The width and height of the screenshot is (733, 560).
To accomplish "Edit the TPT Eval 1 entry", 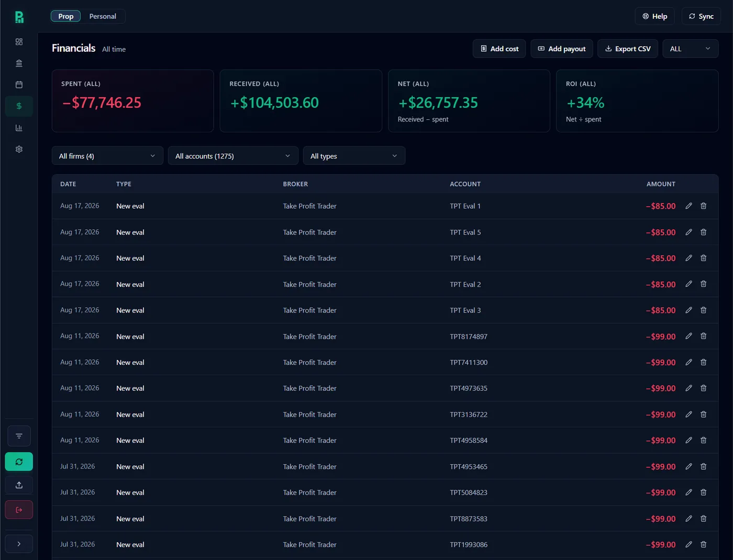I will 689,206.
